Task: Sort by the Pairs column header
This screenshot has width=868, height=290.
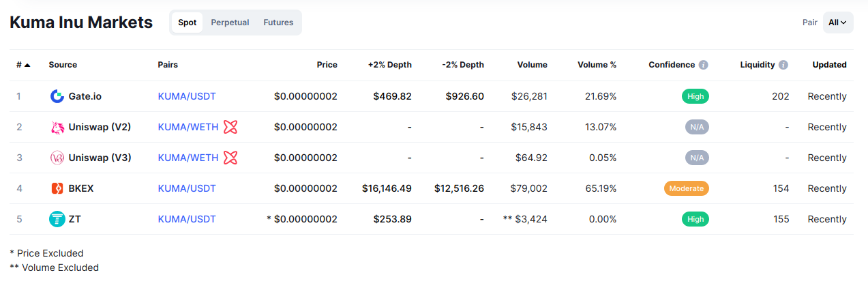Action: 168,65
